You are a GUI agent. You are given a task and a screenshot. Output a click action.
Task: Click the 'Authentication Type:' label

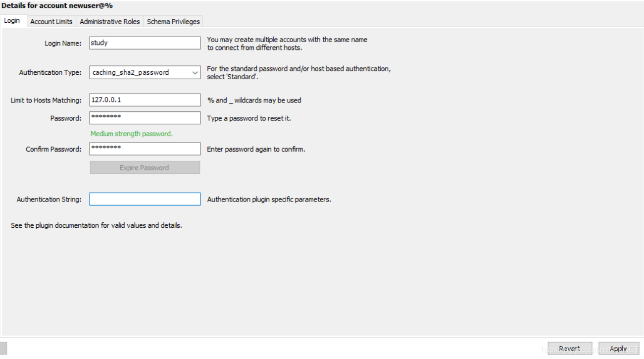(x=50, y=72)
